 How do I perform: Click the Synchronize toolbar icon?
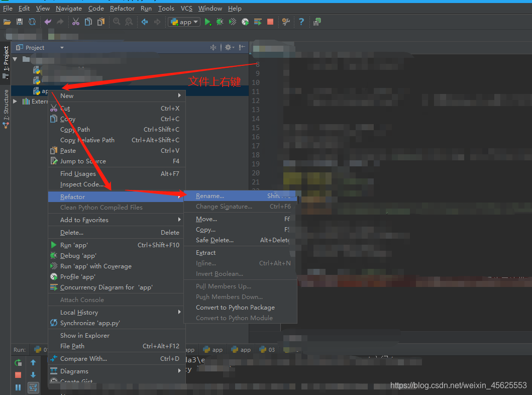point(32,22)
